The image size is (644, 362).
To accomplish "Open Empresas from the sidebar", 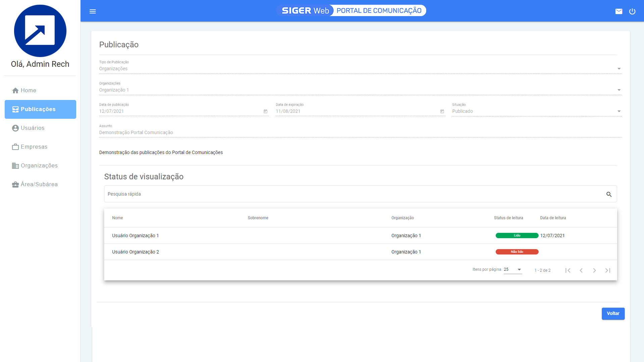I will pos(34,147).
